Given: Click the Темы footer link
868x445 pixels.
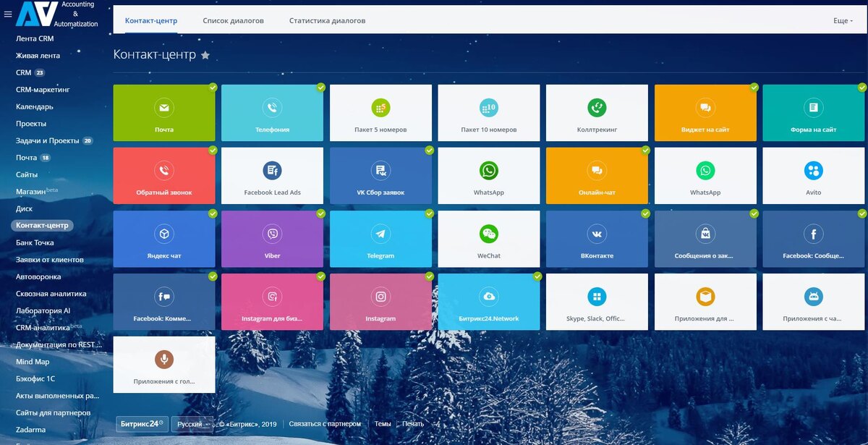Looking at the screenshot, I should tap(383, 424).
